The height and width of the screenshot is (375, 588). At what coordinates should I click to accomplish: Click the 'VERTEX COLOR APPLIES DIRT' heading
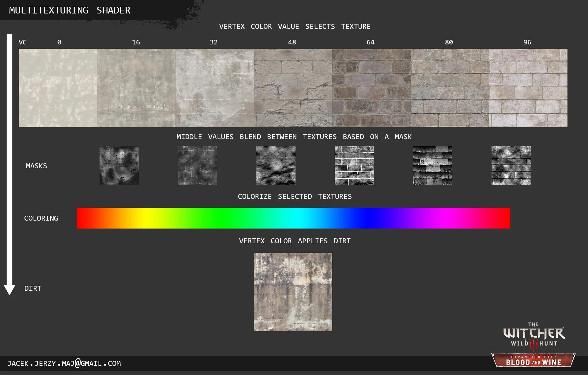(x=295, y=241)
